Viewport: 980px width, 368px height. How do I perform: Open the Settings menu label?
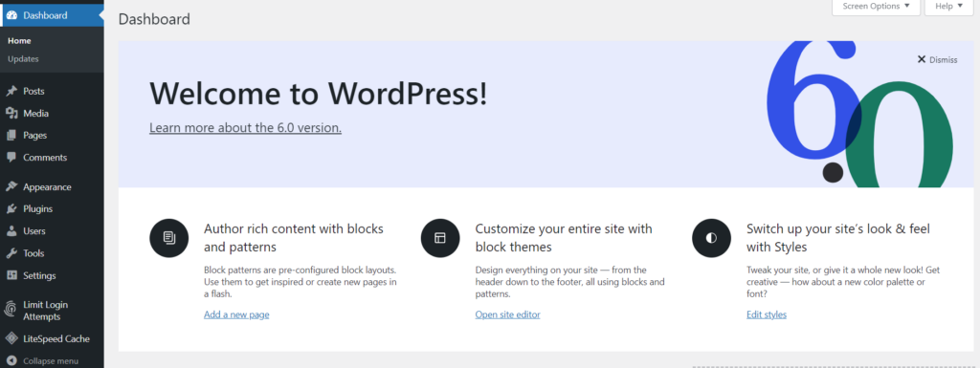[39, 275]
